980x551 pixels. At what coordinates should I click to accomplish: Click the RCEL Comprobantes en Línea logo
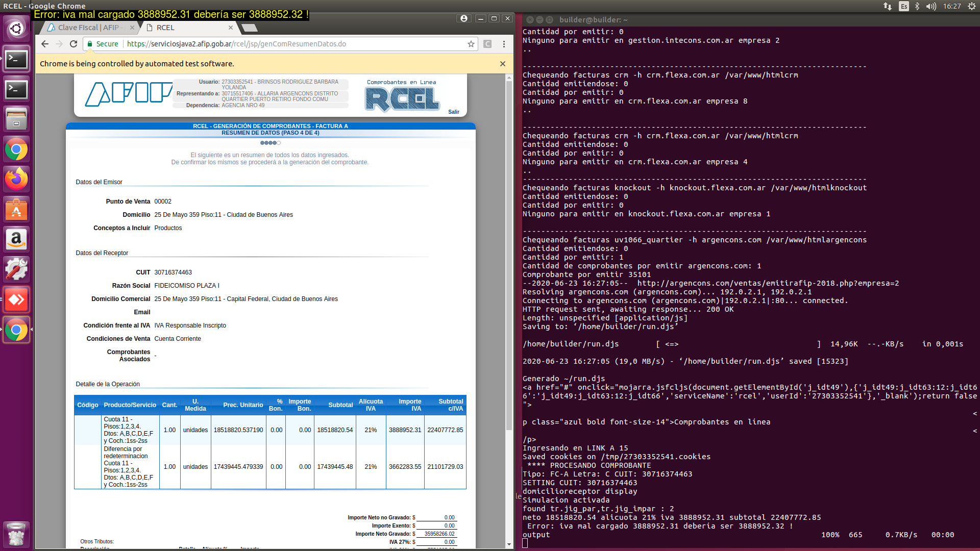click(x=402, y=95)
